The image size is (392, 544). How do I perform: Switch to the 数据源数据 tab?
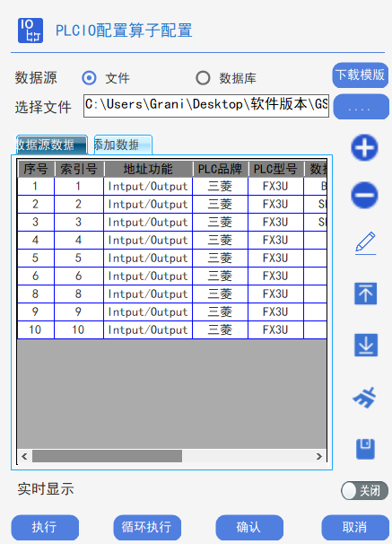pos(52,145)
